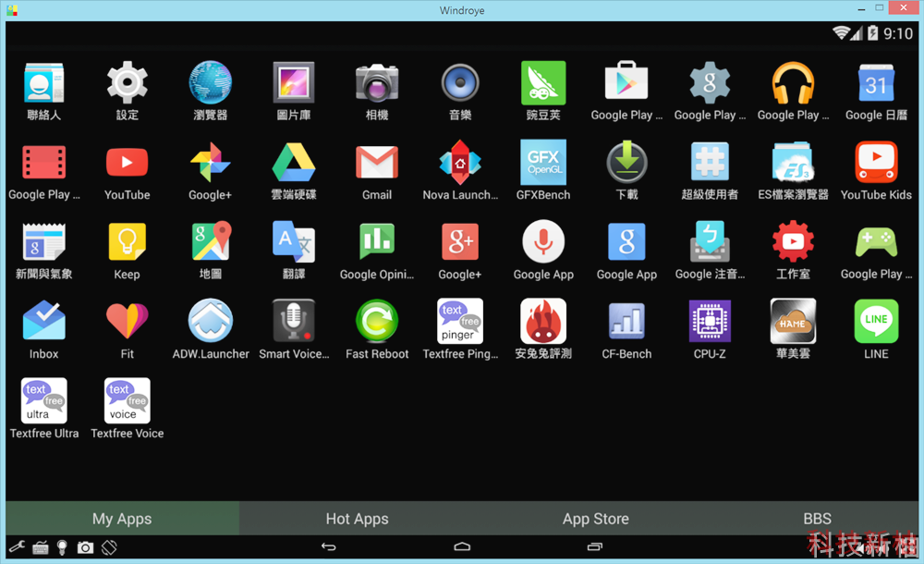The width and height of the screenshot is (924, 564).
Task: Open the 圖片庫 gallery app
Action: [294, 82]
